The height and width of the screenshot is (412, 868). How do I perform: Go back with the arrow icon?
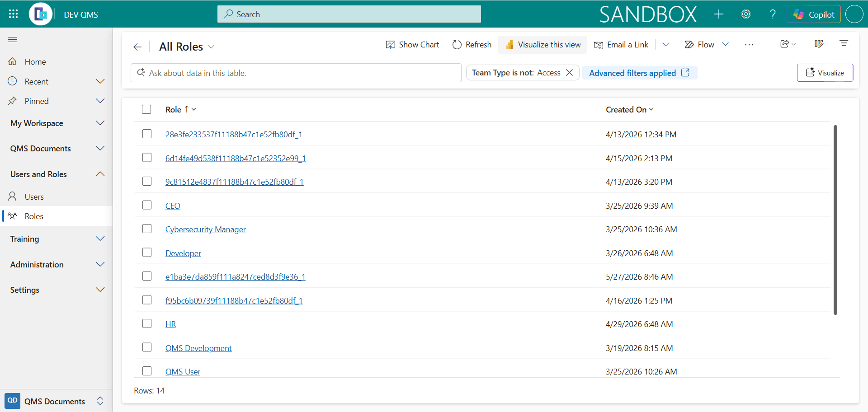point(137,47)
